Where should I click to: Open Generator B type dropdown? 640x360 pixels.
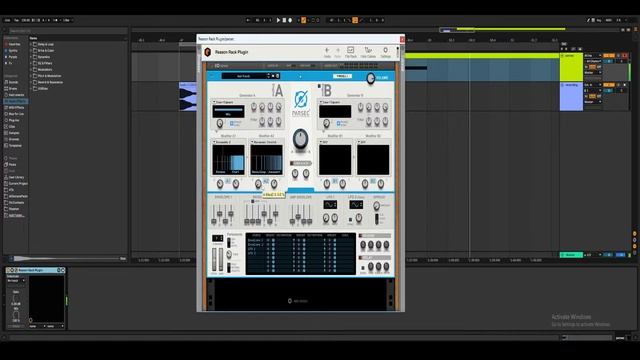point(331,102)
